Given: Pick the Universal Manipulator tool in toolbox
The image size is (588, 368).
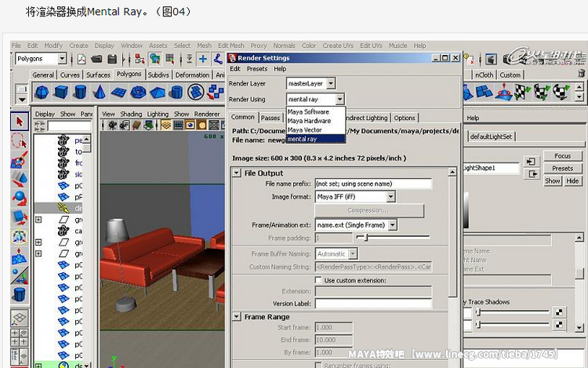Looking at the screenshot, I should pyautogui.click(x=19, y=237).
